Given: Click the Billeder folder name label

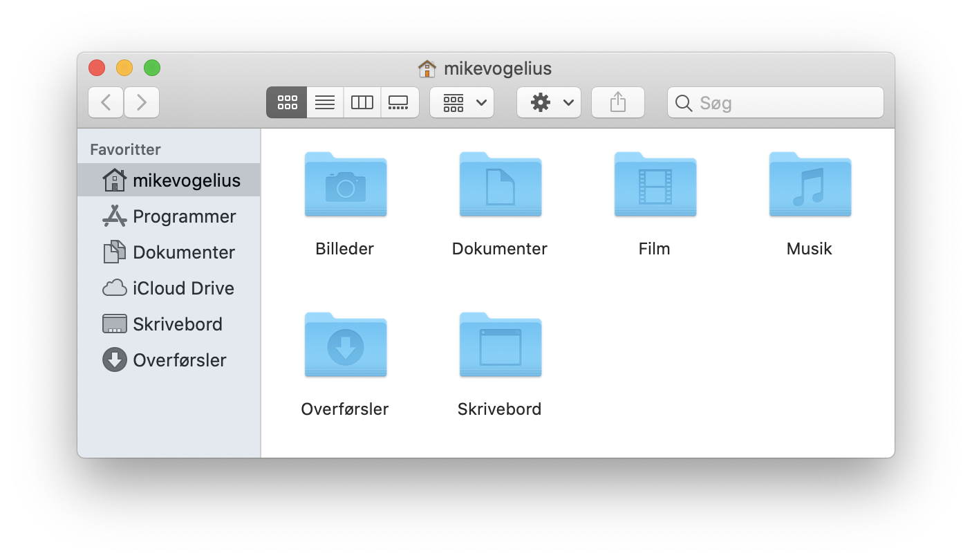Looking at the screenshot, I should 345,249.
